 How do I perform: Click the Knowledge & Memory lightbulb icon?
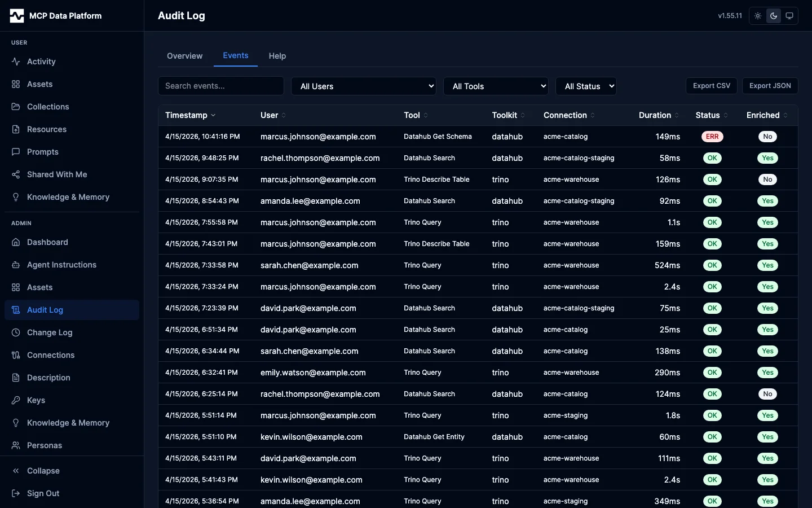15,197
